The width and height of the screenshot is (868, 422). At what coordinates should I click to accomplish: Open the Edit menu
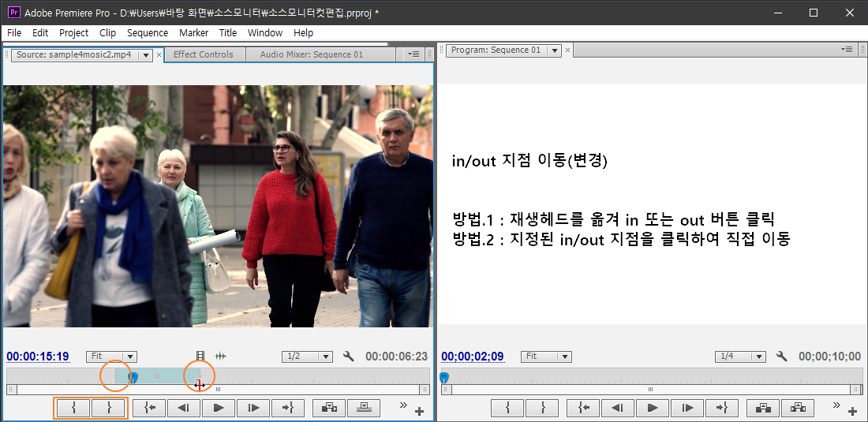click(x=40, y=32)
